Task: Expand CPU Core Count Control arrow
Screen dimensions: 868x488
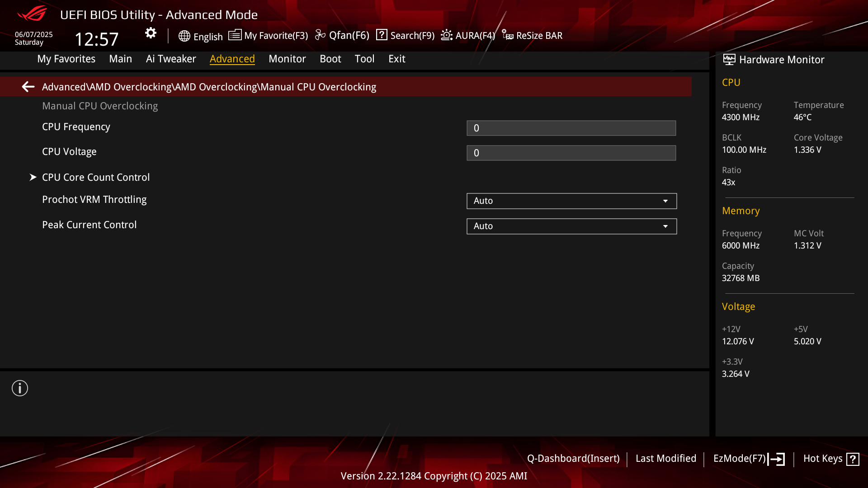Action: click(33, 177)
